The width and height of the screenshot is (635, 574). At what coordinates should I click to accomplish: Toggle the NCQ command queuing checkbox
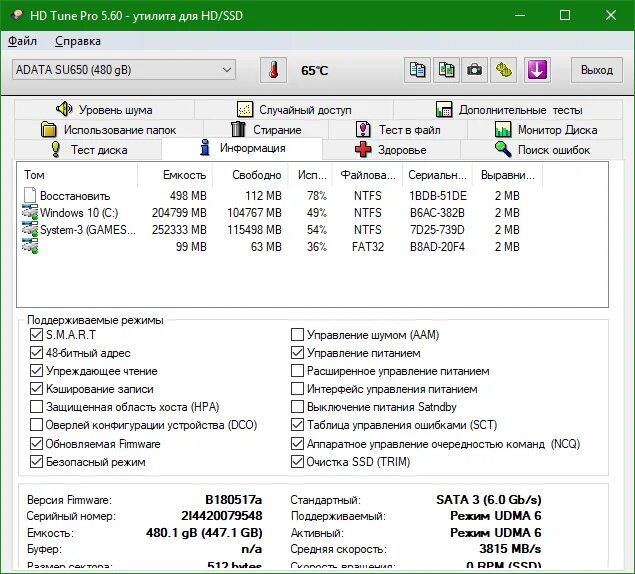tap(297, 444)
